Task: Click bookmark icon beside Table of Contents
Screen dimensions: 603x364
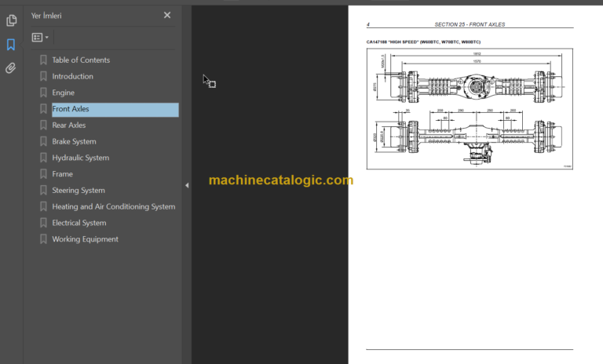Action: point(43,60)
